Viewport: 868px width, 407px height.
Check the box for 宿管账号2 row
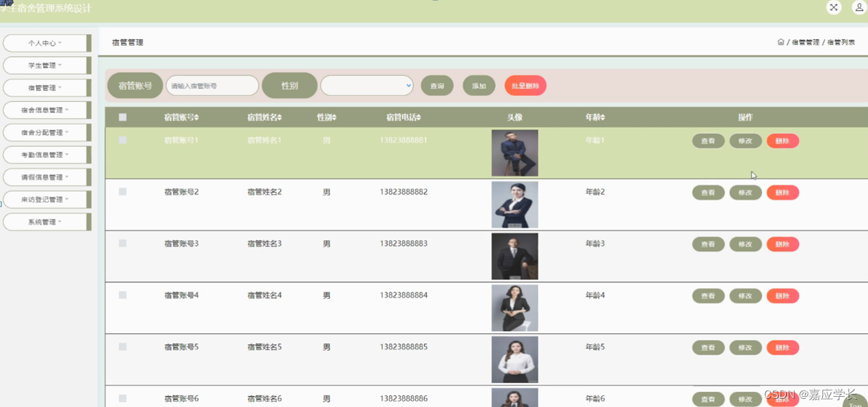(122, 192)
